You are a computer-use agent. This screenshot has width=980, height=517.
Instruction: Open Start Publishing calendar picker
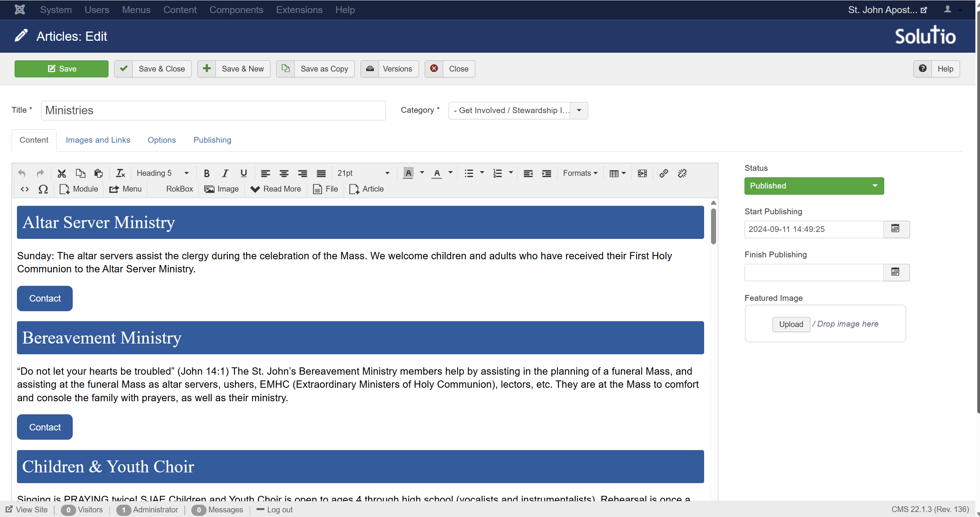[896, 229]
